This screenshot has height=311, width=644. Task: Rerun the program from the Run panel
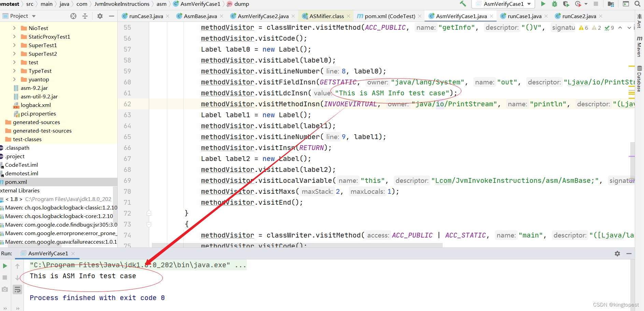tap(5, 266)
